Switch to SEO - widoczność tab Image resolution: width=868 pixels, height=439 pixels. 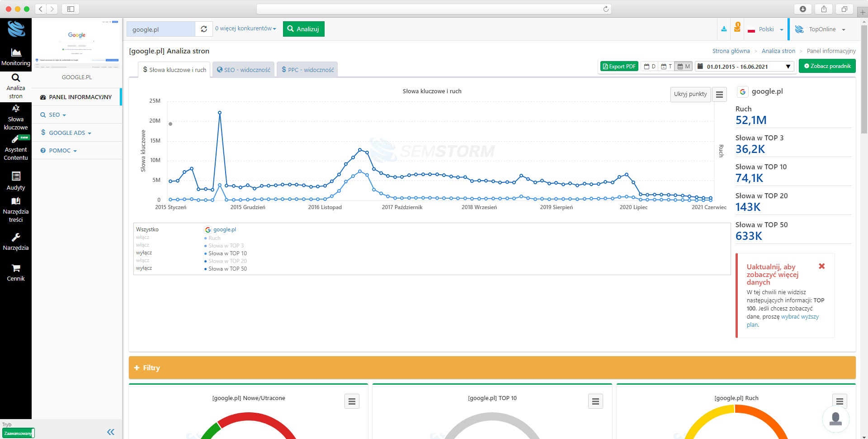click(x=243, y=70)
